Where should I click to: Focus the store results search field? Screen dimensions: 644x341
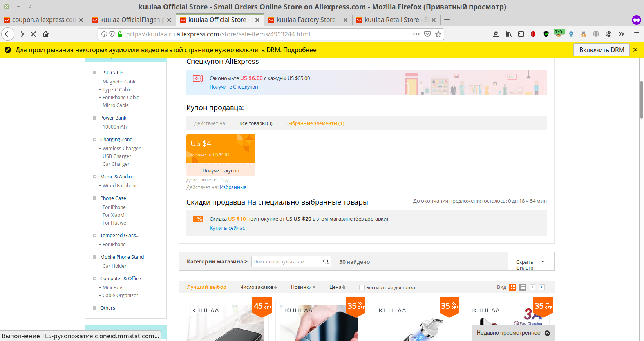tap(287, 261)
